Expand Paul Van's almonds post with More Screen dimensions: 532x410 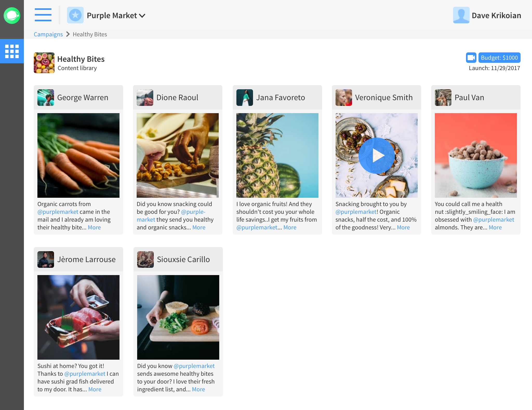click(x=495, y=228)
